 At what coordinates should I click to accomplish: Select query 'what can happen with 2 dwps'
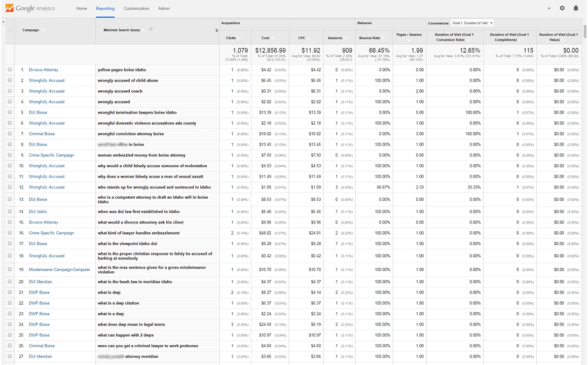(126, 335)
